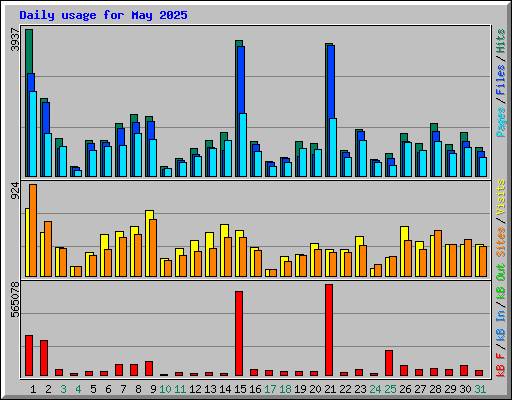Click green day 11 axis label
512x400 pixels.
[x=180, y=389]
